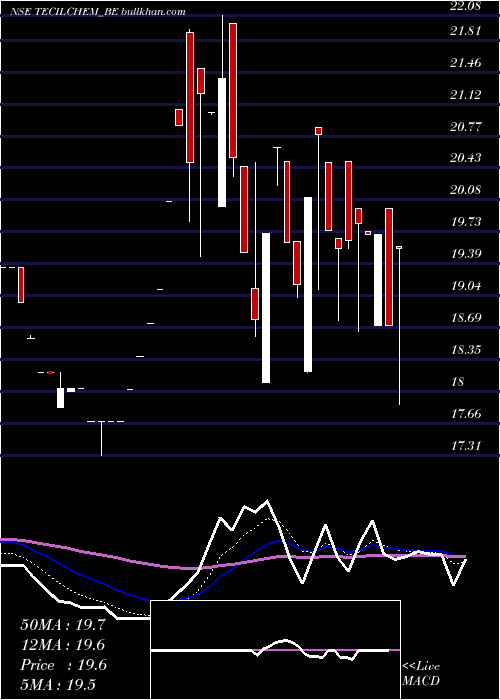Image resolution: width=500 pixels, height=700 pixels.
Task: Click the 19.73 price axis label
Action: [x=465, y=222]
